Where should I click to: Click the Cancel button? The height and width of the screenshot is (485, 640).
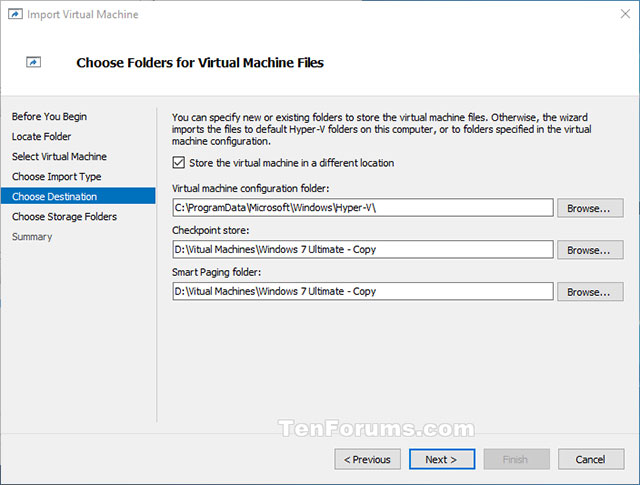coord(591,459)
